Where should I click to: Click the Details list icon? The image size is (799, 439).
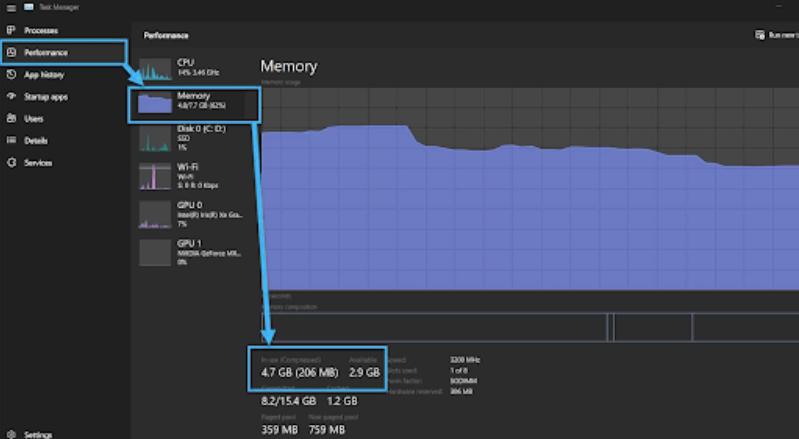coord(11,141)
